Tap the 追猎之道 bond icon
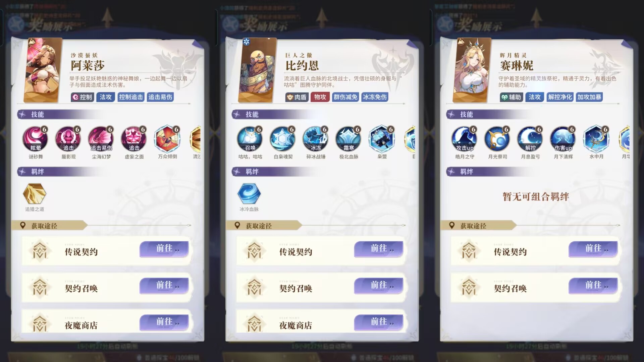 [34, 194]
